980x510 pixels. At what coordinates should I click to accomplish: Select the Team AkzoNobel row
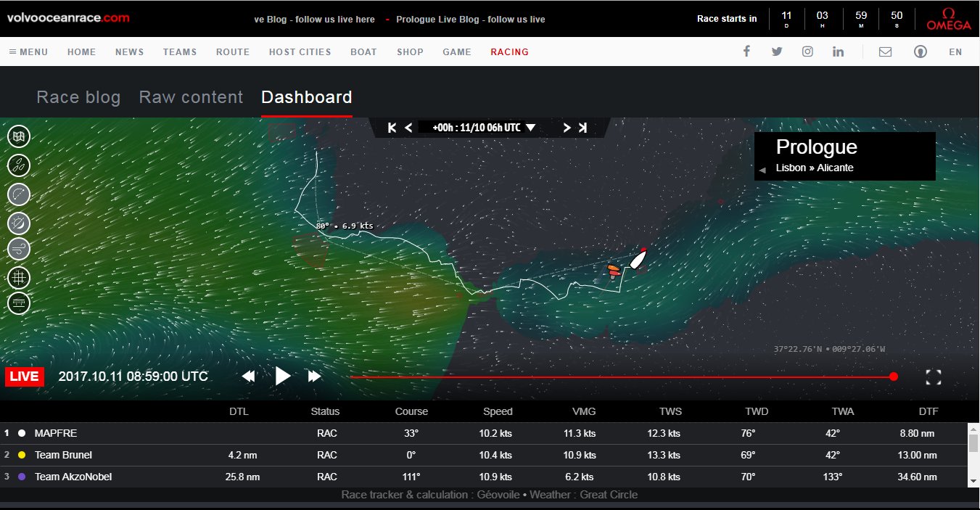484,477
